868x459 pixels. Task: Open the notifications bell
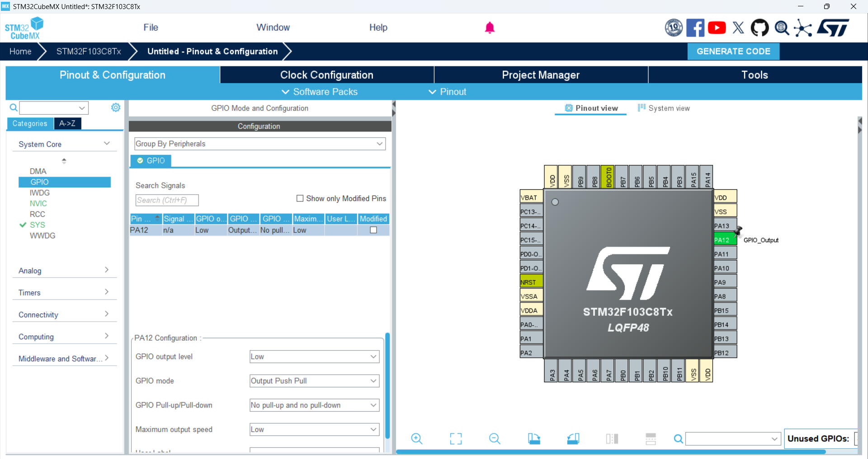pos(490,28)
